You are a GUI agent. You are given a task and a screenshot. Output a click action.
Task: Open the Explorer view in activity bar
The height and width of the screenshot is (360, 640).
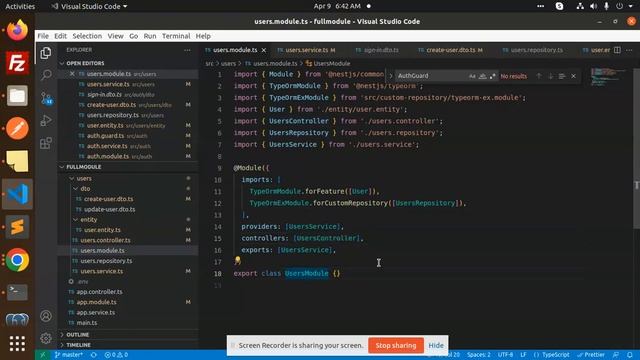point(46,53)
